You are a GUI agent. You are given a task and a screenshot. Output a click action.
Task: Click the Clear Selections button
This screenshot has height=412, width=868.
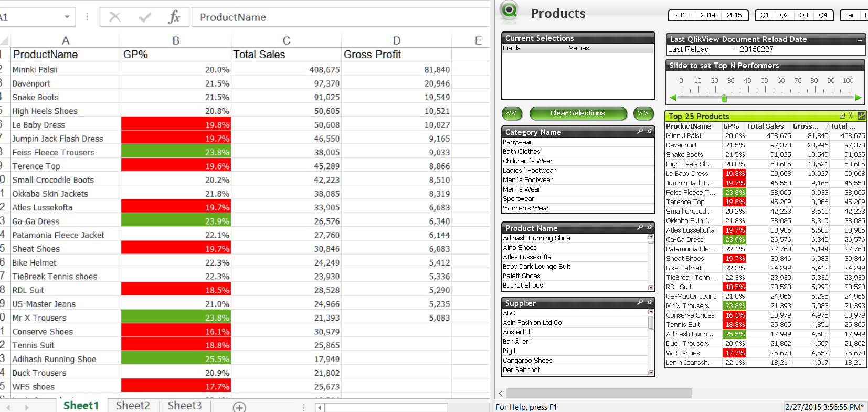pyautogui.click(x=578, y=113)
